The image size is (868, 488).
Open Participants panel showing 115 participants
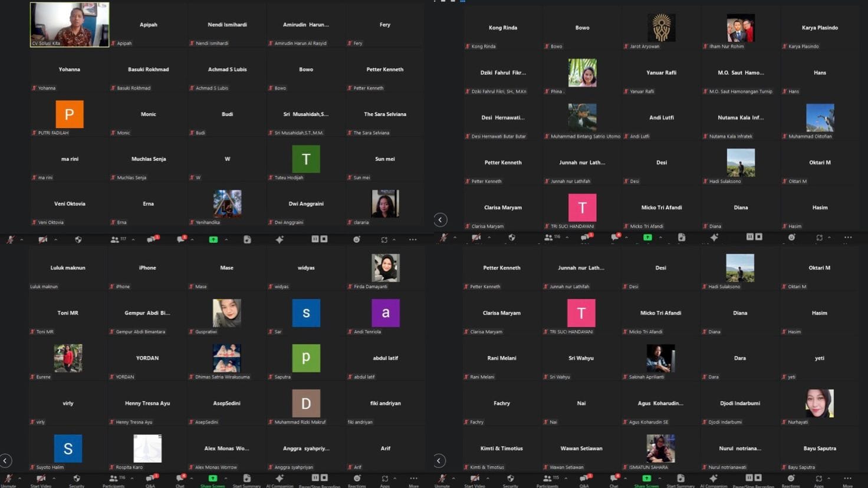(x=547, y=480)
